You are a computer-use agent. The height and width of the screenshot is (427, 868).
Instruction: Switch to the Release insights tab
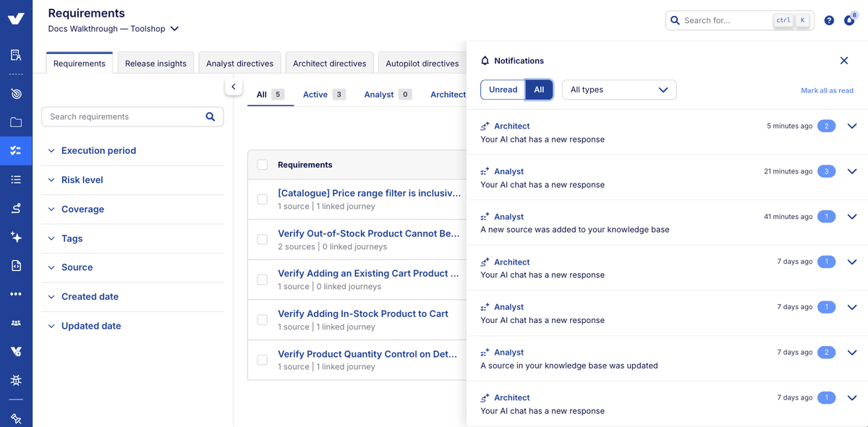(x=156, y=63)
